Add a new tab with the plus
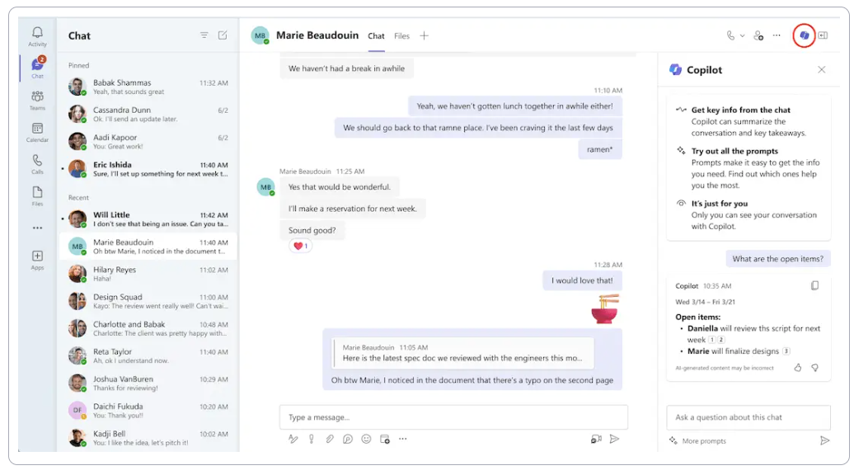The height and width of the screenshot is (475, 868). 424,35
